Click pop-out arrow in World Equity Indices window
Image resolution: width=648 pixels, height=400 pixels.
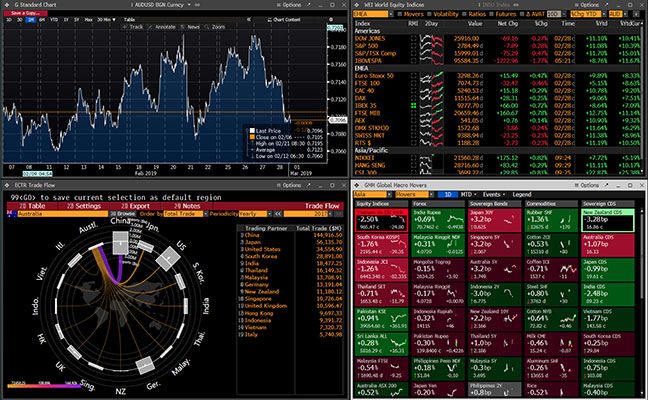[x=606, y=5]
